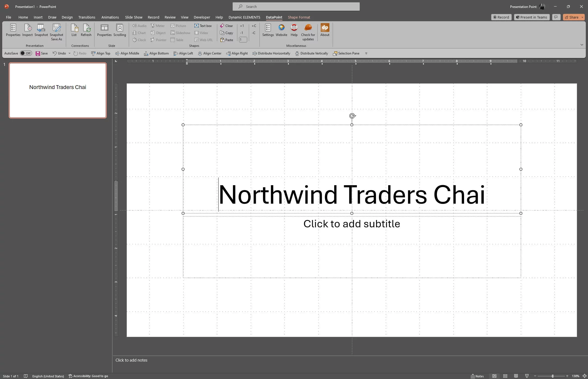Paste the shape data link
Screen dimensions: 588x379
pyautogui.click(x=226, y=40)
